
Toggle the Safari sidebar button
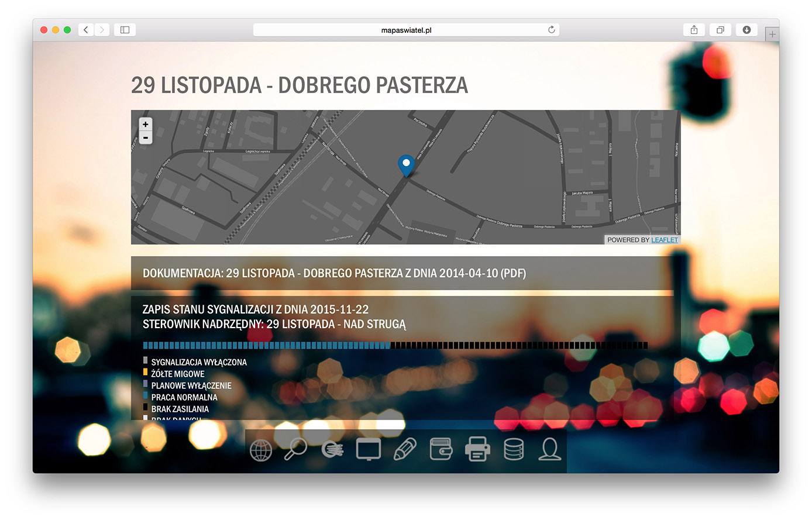click(125, 30)
